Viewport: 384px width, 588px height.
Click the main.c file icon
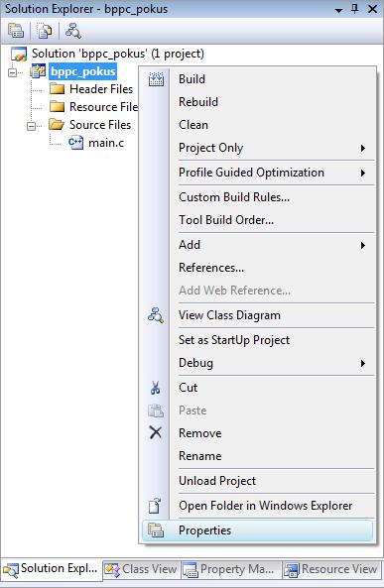[x=75, y=143]
